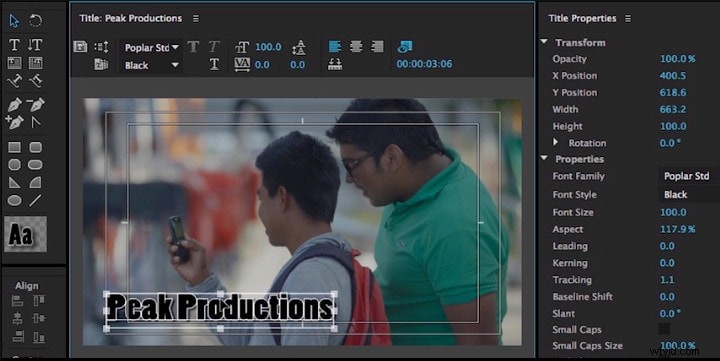720x361 pixels.
Task: Click the X Position value 400.5
Action: click(x=673, y=75)
